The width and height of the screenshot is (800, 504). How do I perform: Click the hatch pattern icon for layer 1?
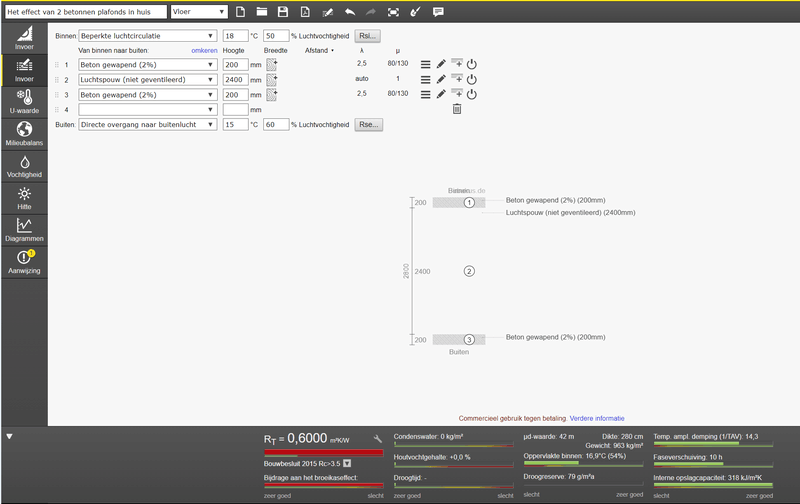click(272, 64)
